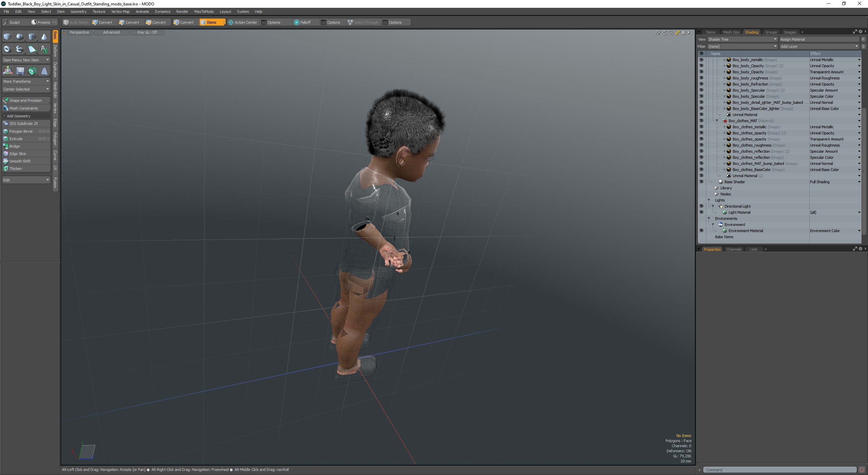Screen dimensions: 868x475
Task: Click the Assign Material button
Action: (819, 39)
